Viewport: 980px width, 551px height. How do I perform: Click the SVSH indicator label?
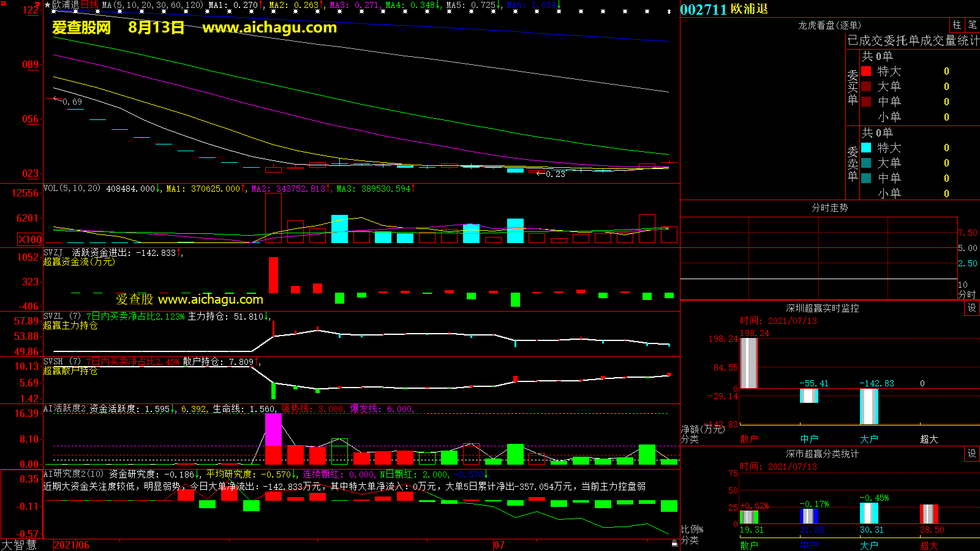[x=53, y=361]
